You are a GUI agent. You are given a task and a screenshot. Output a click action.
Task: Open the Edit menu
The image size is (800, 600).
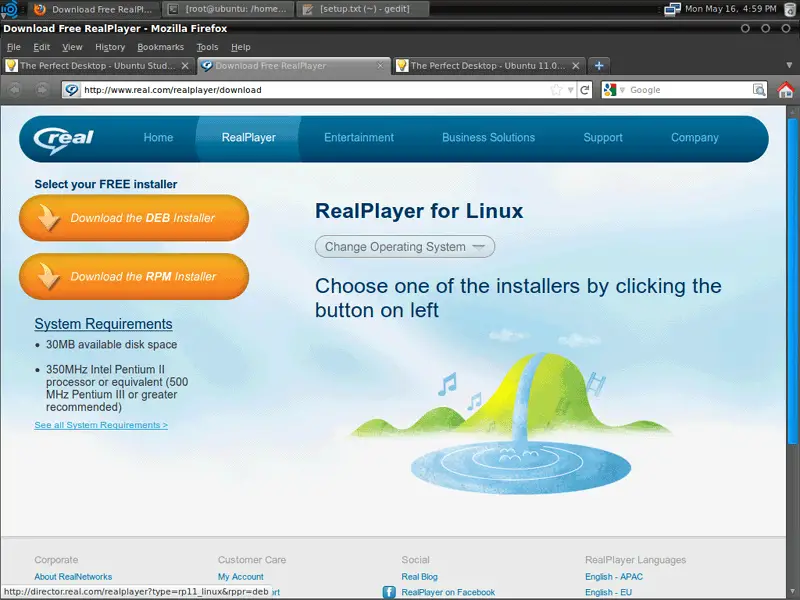click(x=41, y=47)
